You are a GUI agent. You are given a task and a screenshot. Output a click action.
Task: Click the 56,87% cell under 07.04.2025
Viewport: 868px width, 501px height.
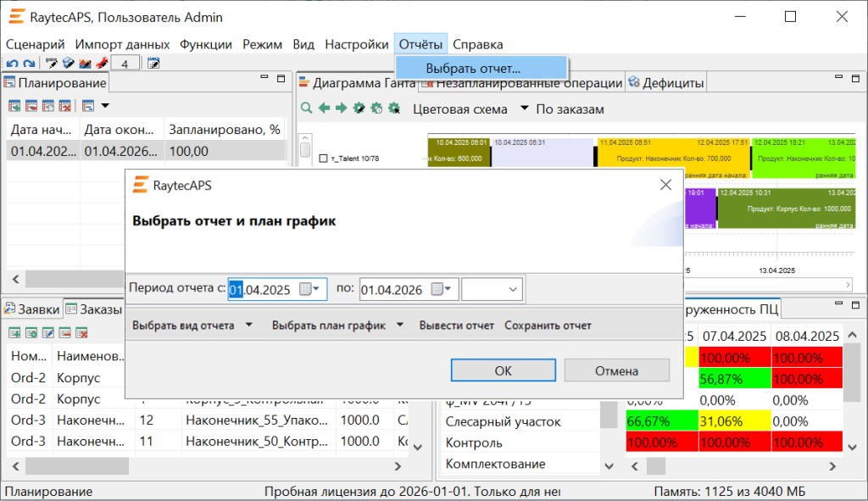(x=735, y=379)
